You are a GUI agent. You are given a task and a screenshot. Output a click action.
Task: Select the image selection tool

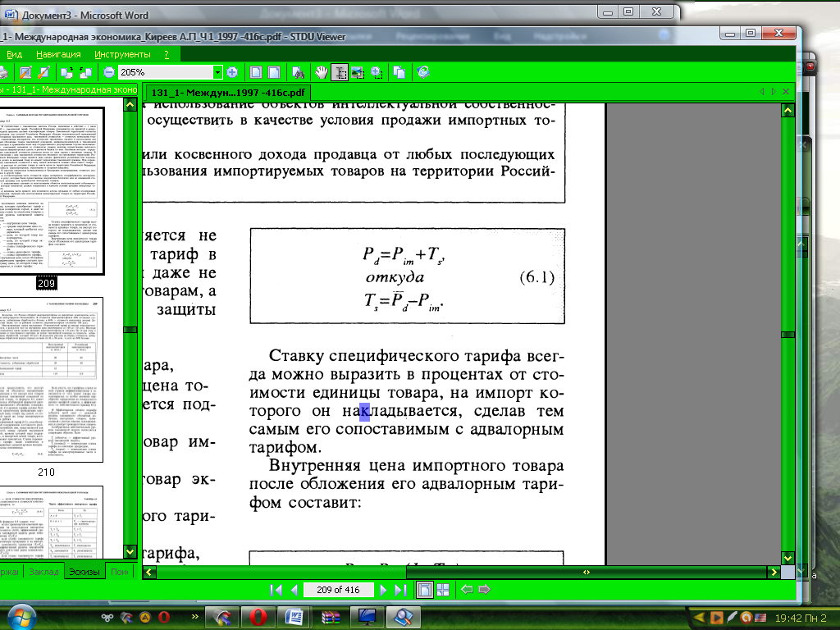tap(358, 72)
